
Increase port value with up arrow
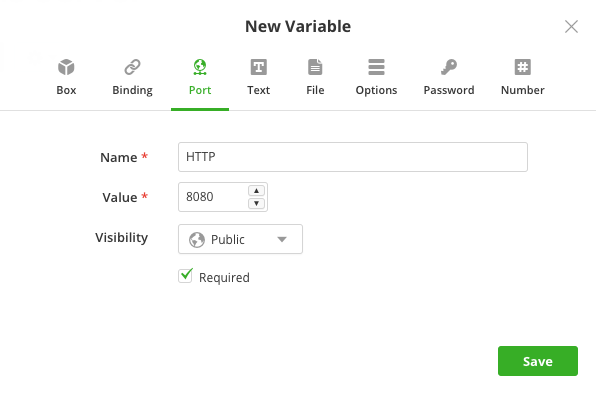[257, 190]
